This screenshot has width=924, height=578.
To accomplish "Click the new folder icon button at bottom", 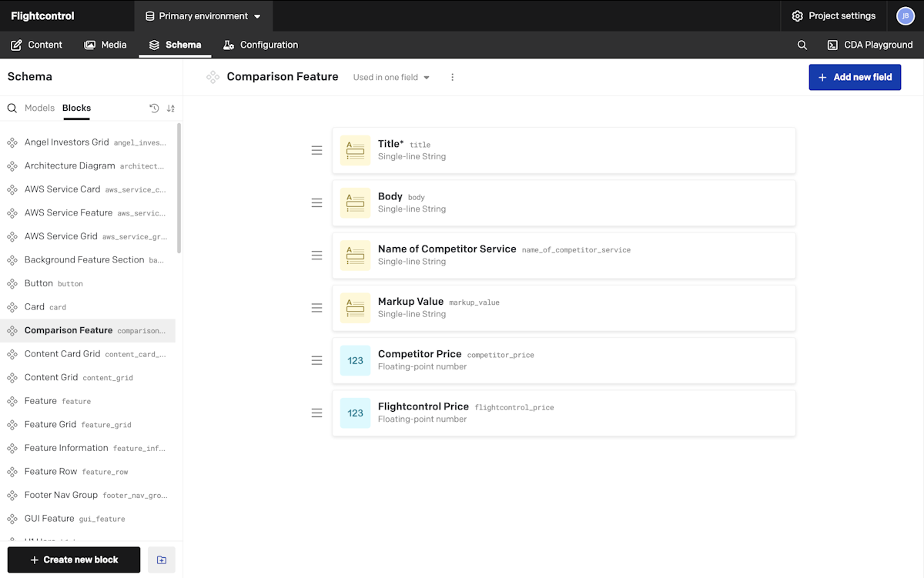I will point(162,560).
